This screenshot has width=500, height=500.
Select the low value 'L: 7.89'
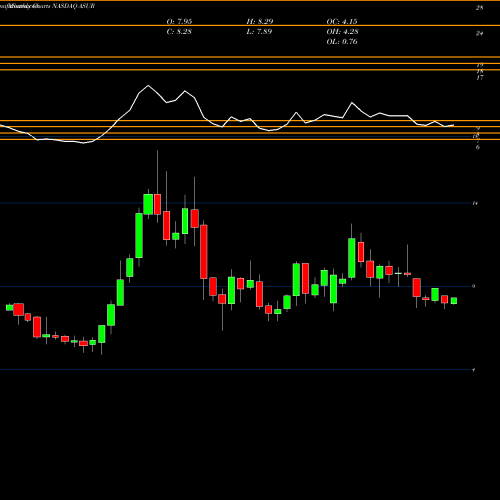click(x=259, y=31)
